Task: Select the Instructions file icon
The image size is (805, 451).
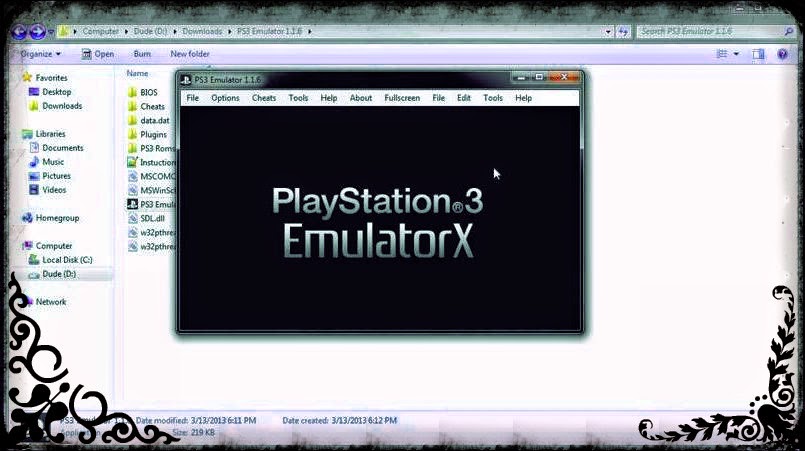Action: pos(132,162)
